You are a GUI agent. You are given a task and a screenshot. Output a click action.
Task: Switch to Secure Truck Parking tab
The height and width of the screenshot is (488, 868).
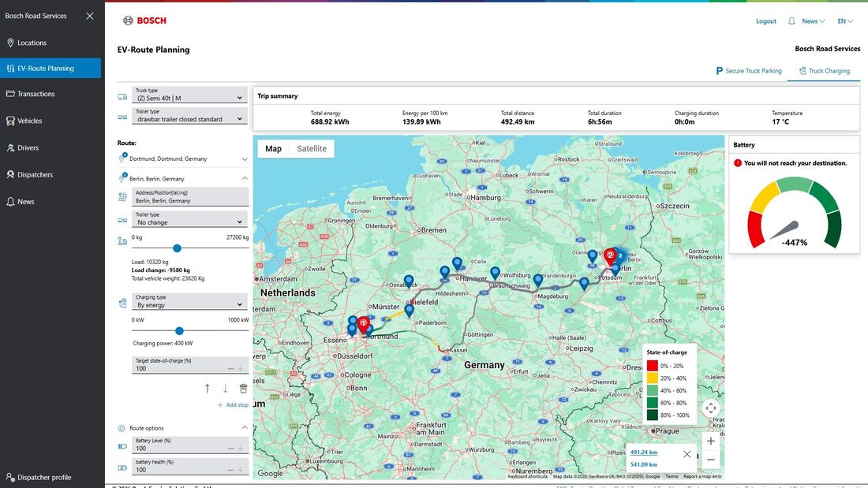(x=748, y=71)
